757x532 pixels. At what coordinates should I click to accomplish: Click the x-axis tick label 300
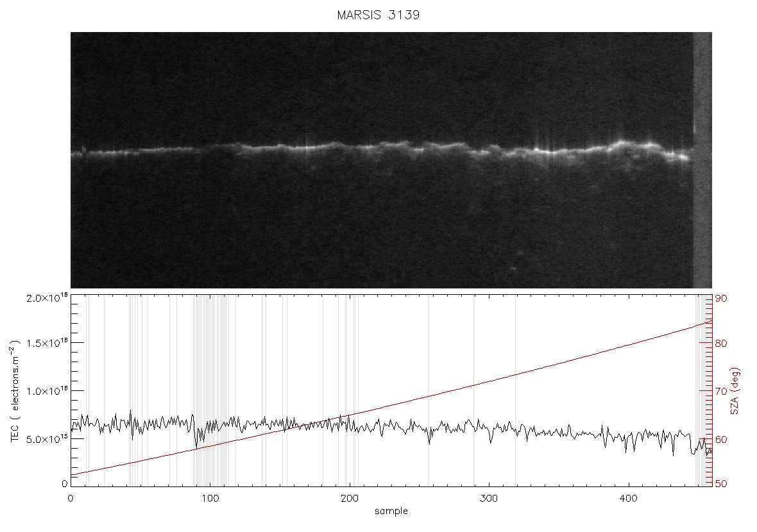489,498
